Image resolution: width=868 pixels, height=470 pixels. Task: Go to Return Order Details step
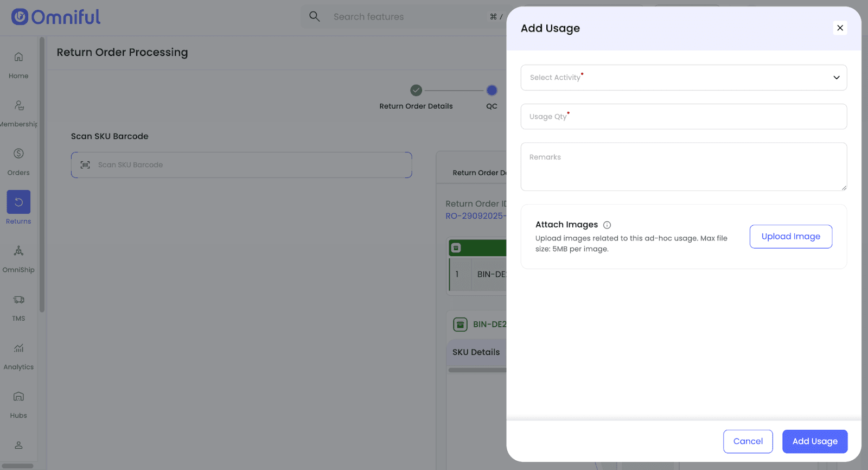click(416, 91)
